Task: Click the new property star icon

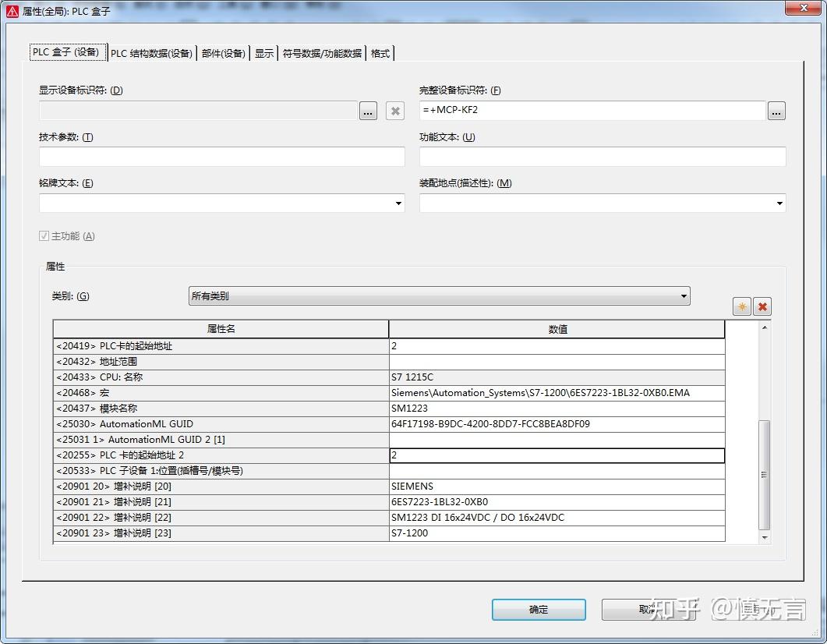Action: pos(741,306)
